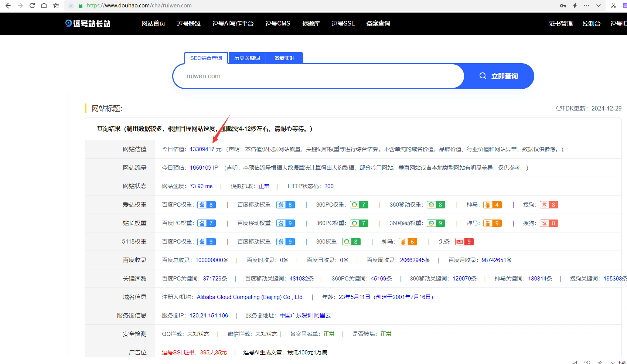
Task: Open 标题库 navigation item
Action: click(x=311, y=23)
